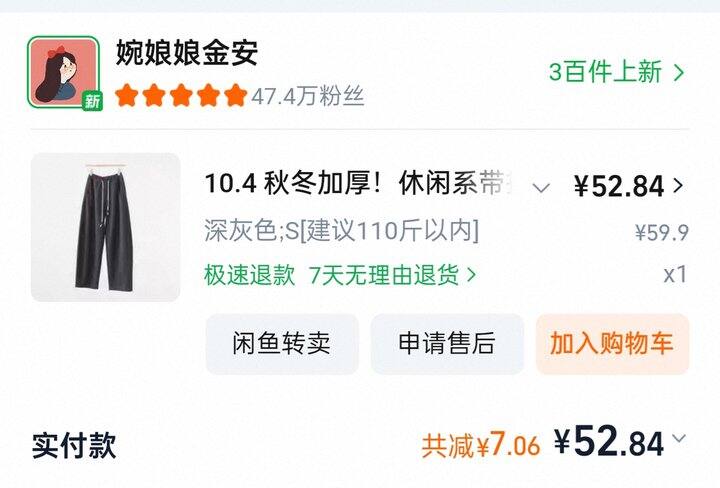The width and height of the screenshot is (720, 488).
Task: Open the shop avatar of 婉娘娘金安
Action: tap(63, 72)
